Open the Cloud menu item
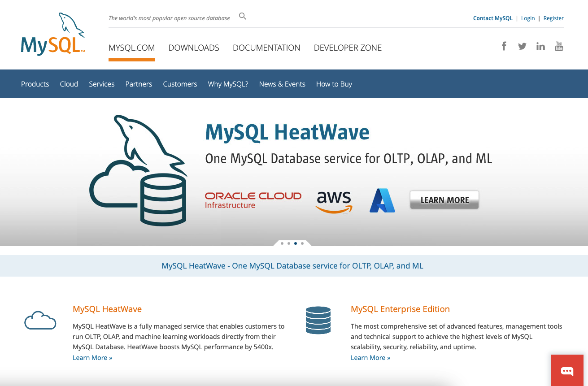 69,84
